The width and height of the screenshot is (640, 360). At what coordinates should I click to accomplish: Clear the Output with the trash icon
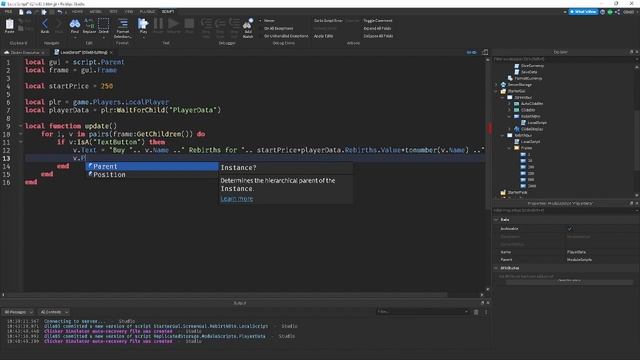coord(476,312)
